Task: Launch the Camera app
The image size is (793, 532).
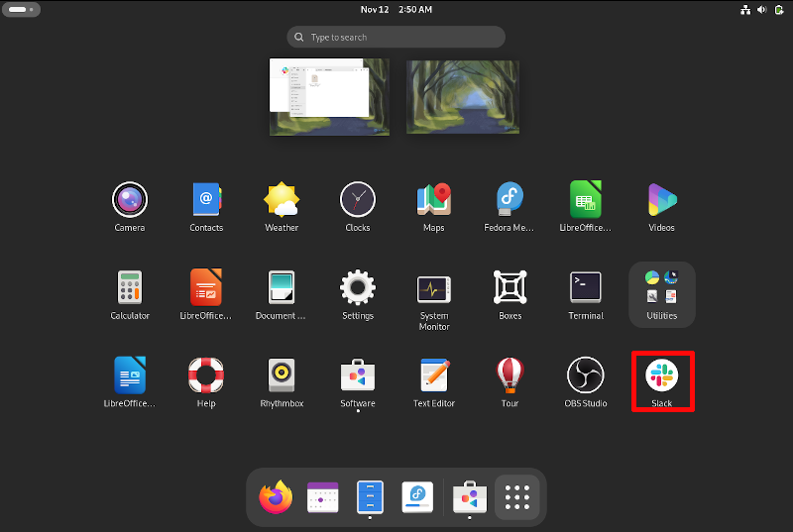Action: point(130,200)
